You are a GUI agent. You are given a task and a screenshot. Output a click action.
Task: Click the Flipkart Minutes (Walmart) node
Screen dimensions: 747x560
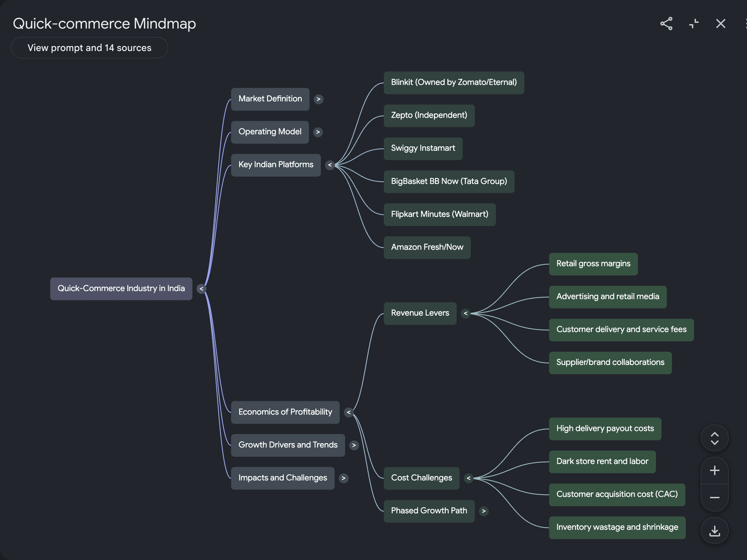point(440,214)
